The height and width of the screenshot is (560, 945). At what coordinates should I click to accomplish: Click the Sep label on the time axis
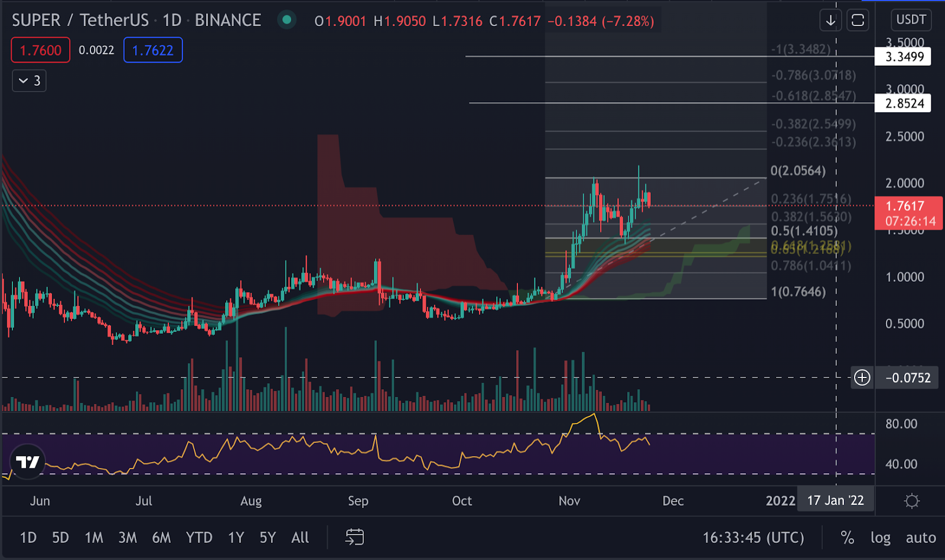(x=358, y=501)
